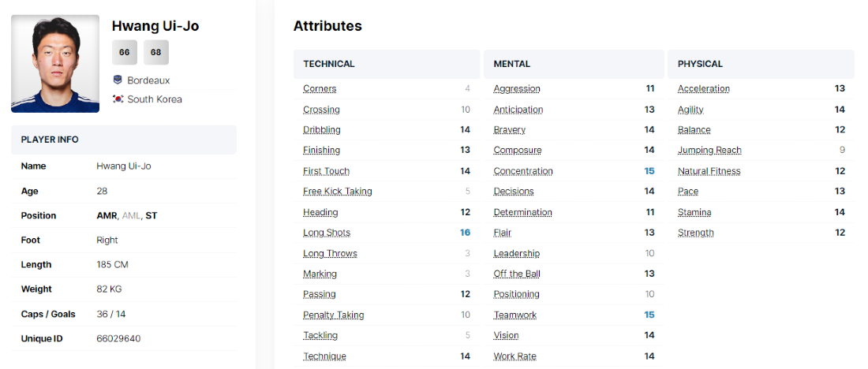
Task: Click the Off the Ball attribute
Action: click(x=517, y=274)
